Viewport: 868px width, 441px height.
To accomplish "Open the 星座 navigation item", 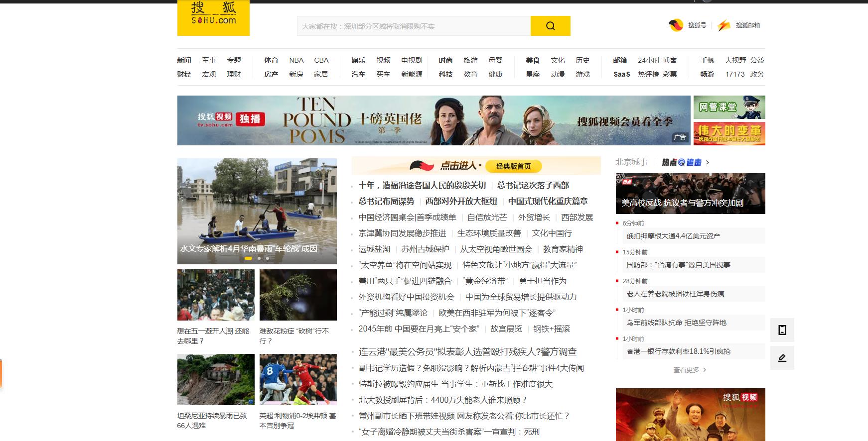I will pyautogui.click(x=533, y=74).
